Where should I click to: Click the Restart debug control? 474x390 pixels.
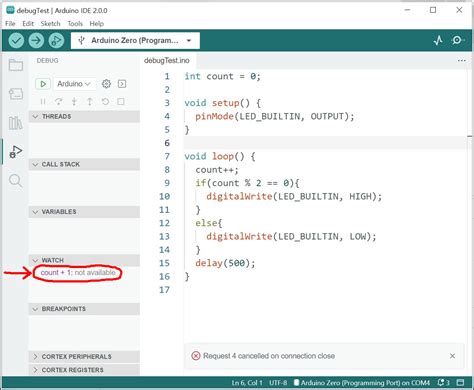click(105, 101)
